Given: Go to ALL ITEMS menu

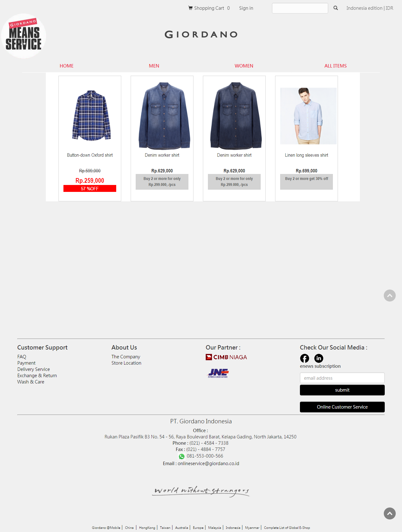Looking at the screenshot, I should pyautogui.click(x=335, y=66).
